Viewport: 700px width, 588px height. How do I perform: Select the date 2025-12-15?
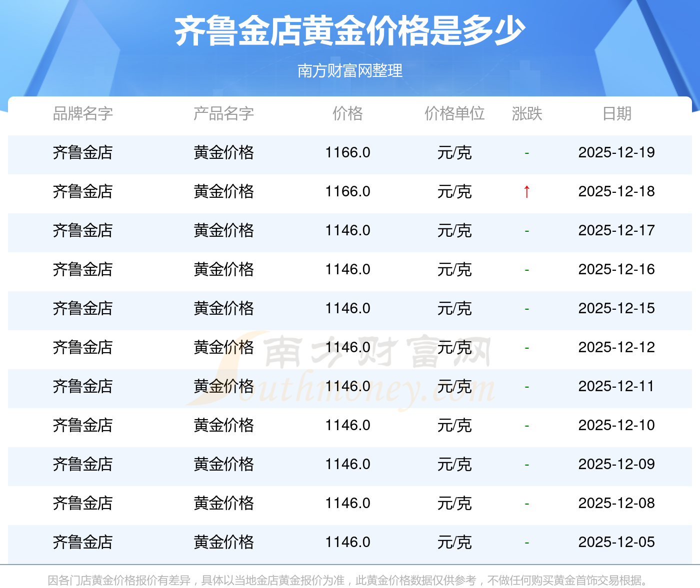point(616,308)
